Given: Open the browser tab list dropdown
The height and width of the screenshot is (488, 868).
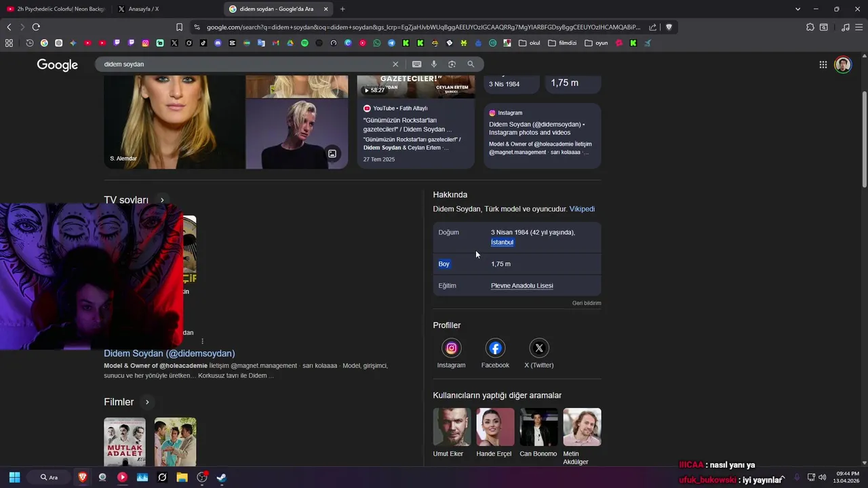Looking at the screenshot, I should click(797, 9).
